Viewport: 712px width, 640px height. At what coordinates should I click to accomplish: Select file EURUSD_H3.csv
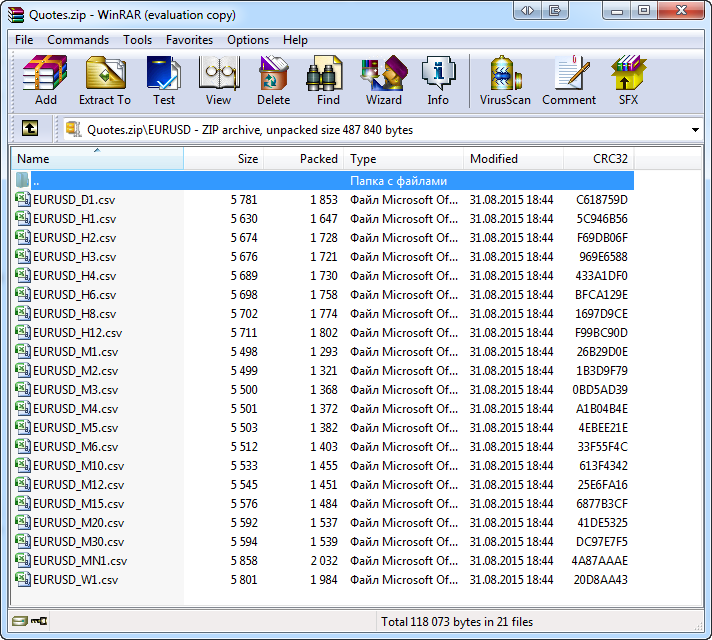322,257
